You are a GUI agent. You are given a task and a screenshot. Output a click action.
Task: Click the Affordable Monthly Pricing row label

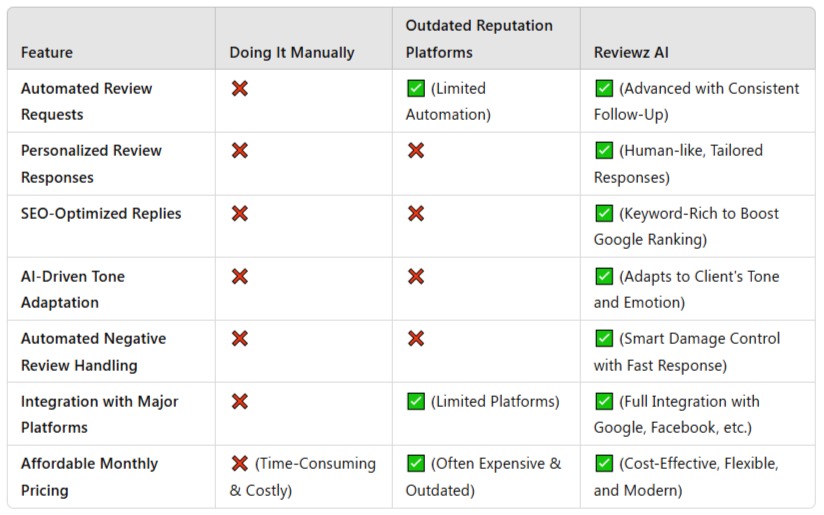coord(89,477)
